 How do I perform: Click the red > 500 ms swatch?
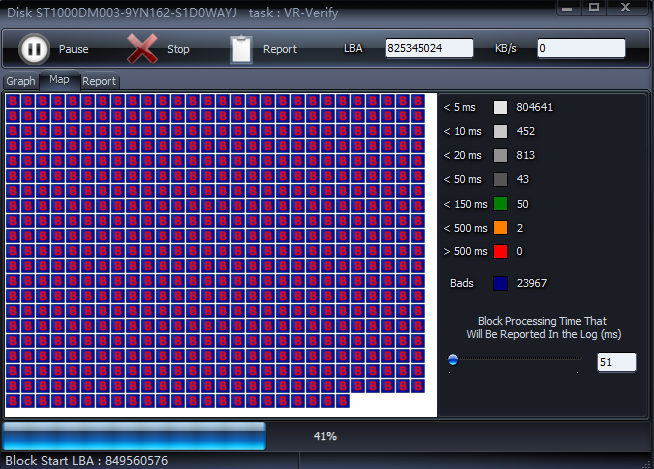pyautogui.click(x=500, y=252)
